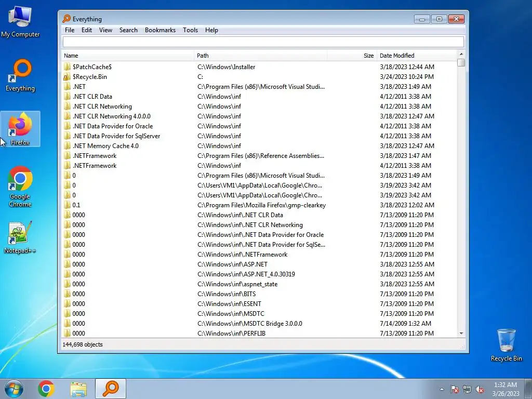Launch Chrome from the taskbar
Image resolution: width=532 pixels, height=399 pixels.
tap(46, 389)
